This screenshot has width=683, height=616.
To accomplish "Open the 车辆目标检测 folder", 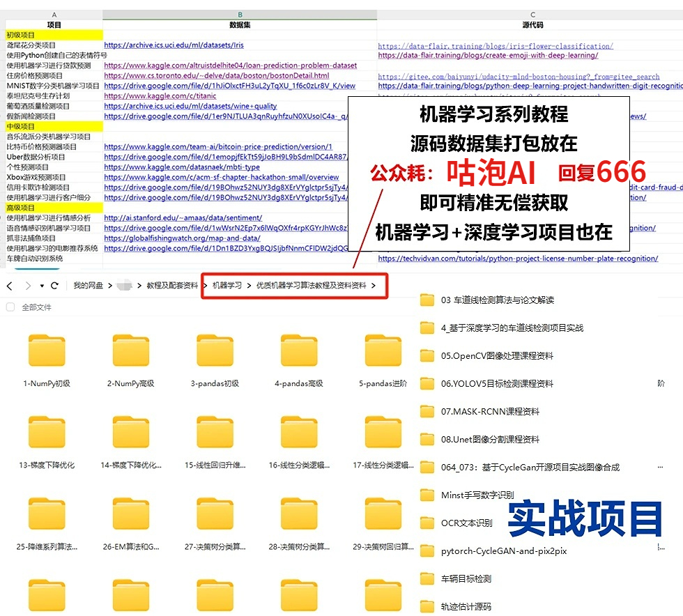I will [456, 578].
